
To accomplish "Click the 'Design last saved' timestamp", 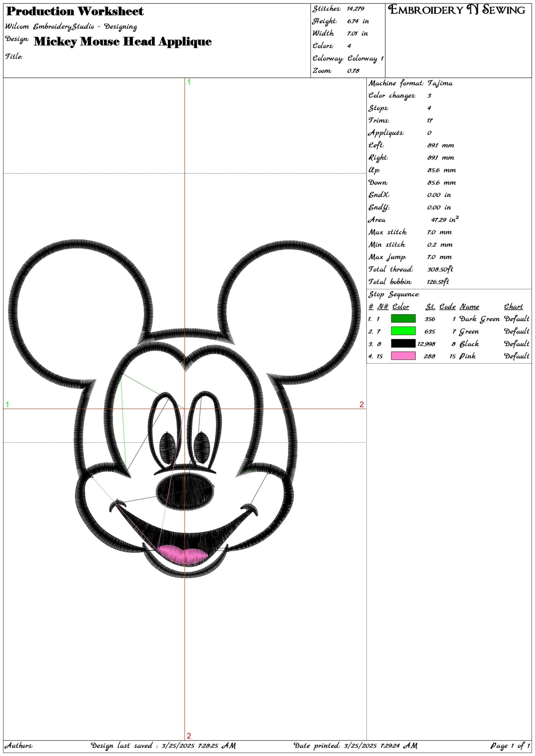I will [163, 745].
